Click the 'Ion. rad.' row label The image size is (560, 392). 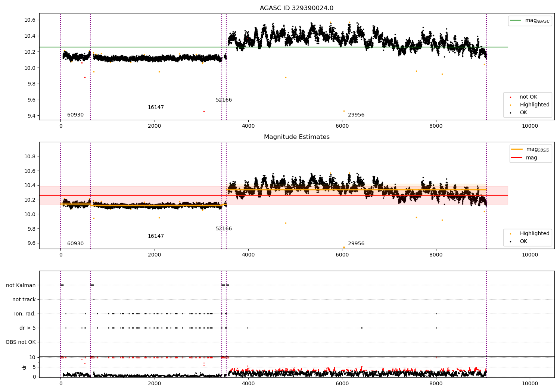pyautogui.click(x=25, y=314)
